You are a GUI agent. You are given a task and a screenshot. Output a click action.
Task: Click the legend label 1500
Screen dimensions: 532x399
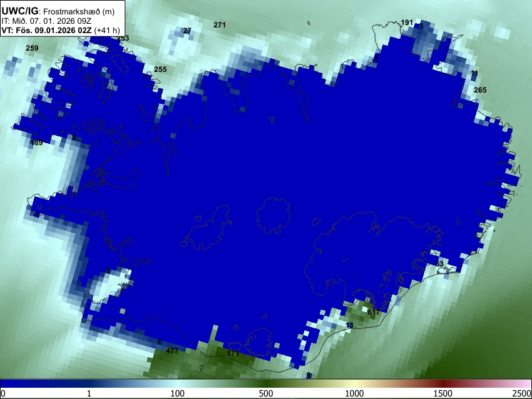pos(443,393)
